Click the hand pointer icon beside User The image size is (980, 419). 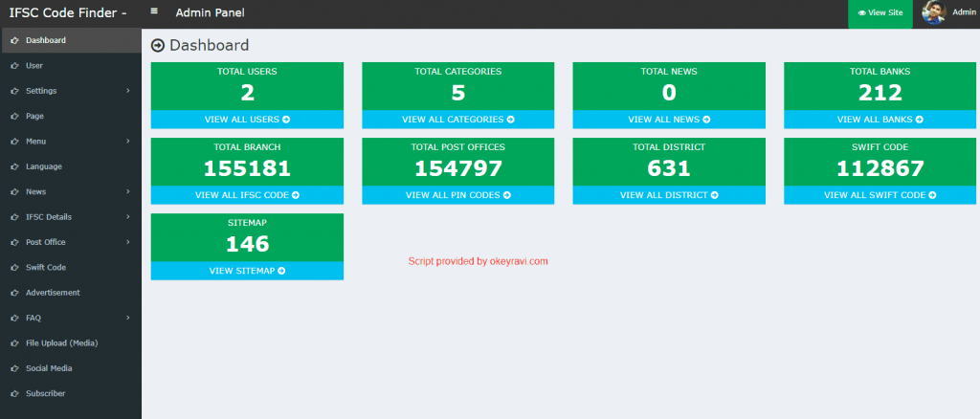[14, 66]
